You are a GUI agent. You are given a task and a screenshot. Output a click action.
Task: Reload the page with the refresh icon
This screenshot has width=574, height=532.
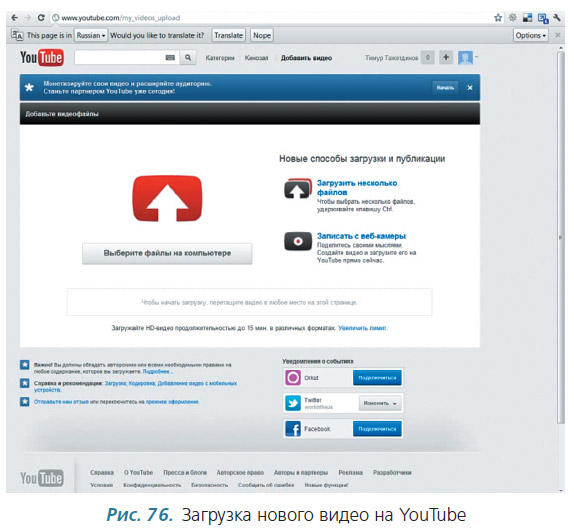coord(41,18)
